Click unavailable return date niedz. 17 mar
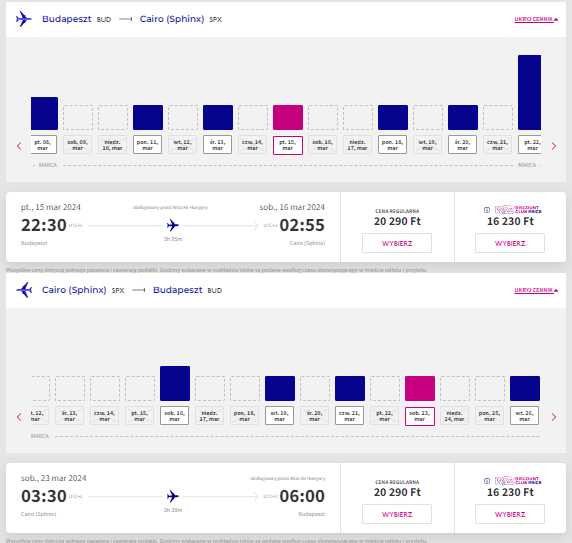This screenshot has width=572, height=543. [209, 416]
